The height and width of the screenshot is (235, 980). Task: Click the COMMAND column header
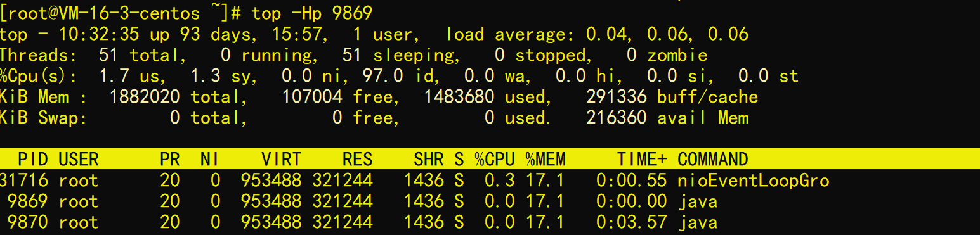click(713, 159)
